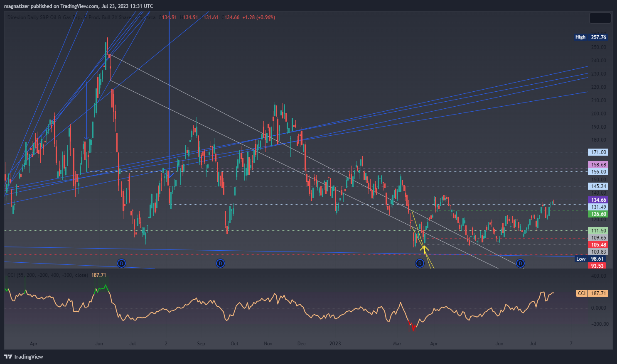Select the purple 134.66 current price label
This screenshot has height=364, width=617.
pyautogui.click(x=598, y=200)
